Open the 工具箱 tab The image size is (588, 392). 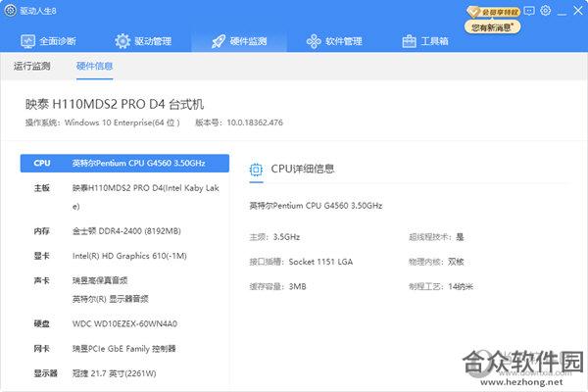(425, 41)
